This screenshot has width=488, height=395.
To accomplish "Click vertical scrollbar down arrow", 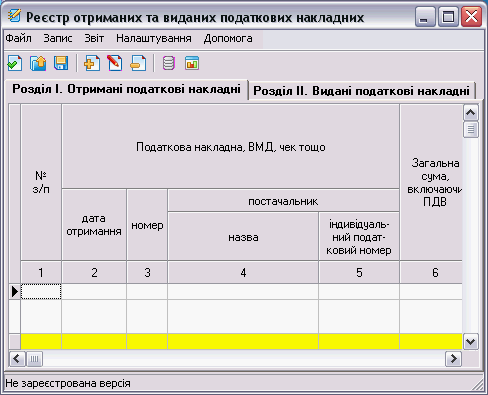I will pyautogui.click(x=471, y=342).
